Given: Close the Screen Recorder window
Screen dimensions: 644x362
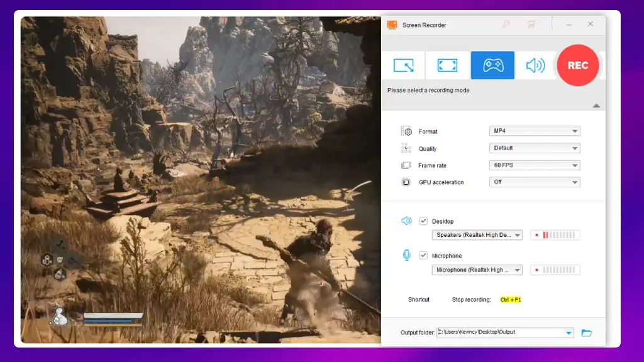Looking at the screenshot, I should point(590,25).
